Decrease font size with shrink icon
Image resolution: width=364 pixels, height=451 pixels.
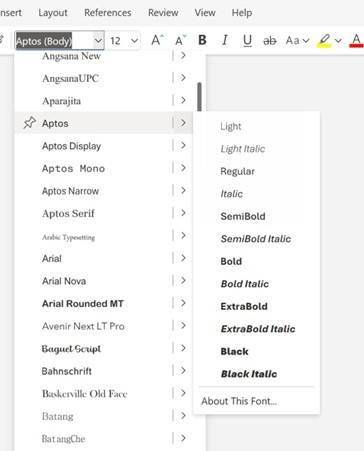tap(180, 40)
